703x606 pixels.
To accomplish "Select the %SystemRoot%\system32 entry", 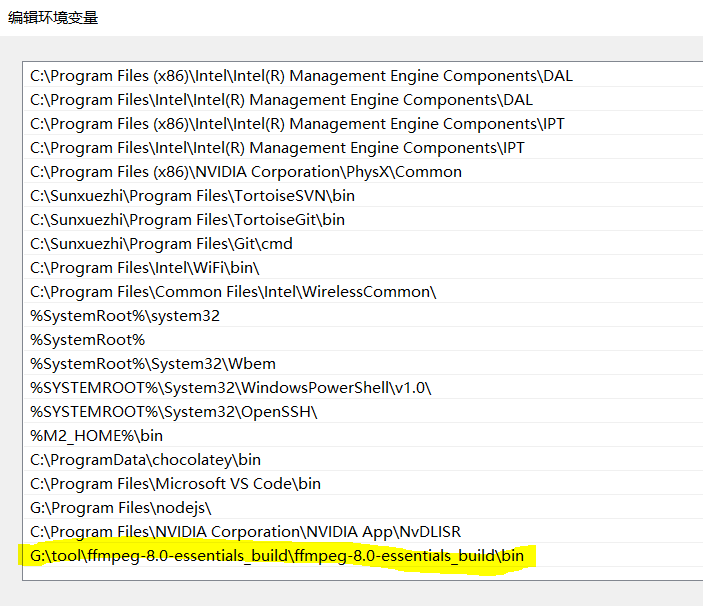I will point(363,316).
